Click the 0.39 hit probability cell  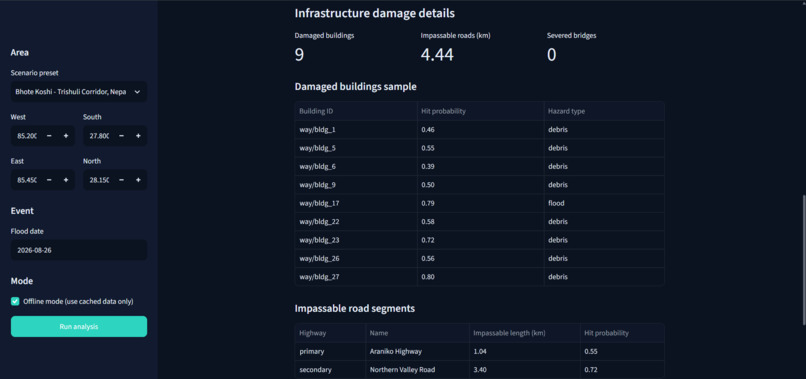(x=480, y=167)
